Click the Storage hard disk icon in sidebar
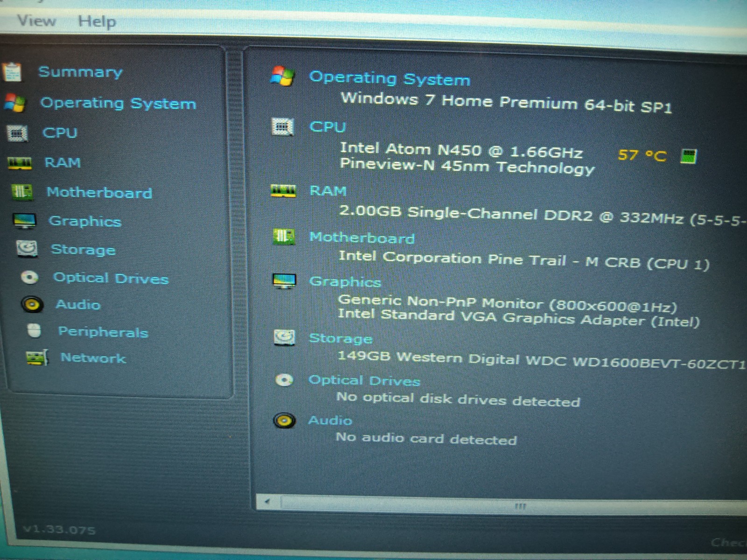747x560 pixels. [27, 249]
